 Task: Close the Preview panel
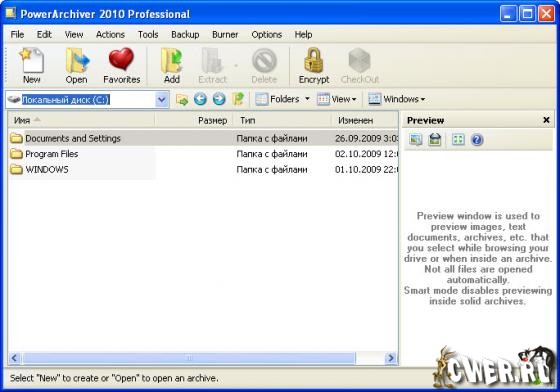(x=546, y=120)
